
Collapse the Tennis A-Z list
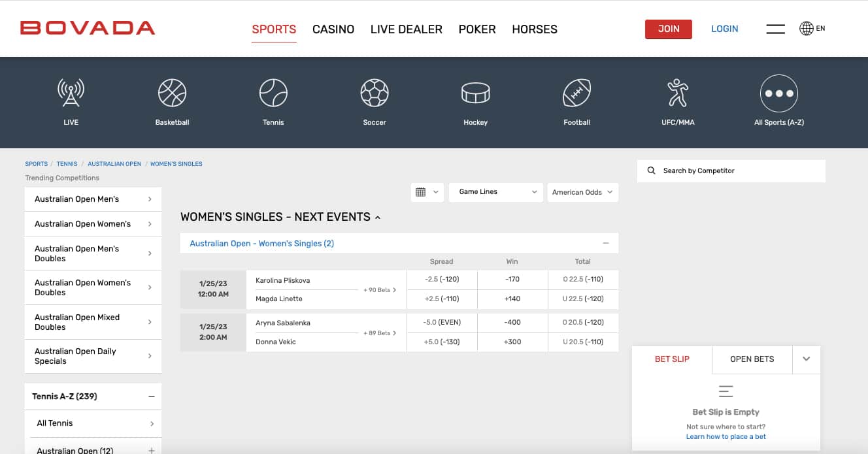(x=152, y=397)
